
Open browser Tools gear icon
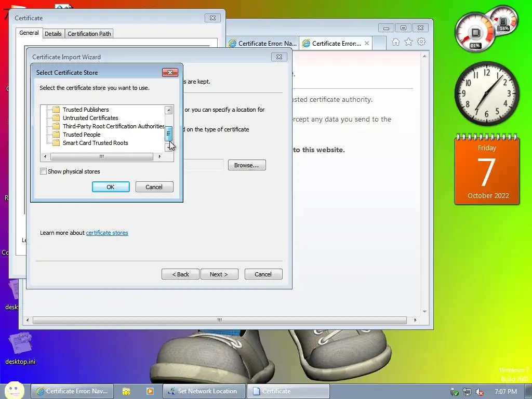(x=421, y=42)
